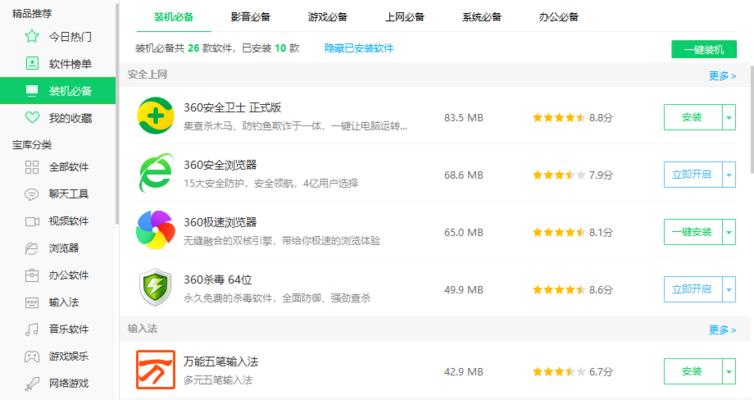Open dropdown arrow for 360杀毒 button

pyautogui.click(x=729, y=289)
